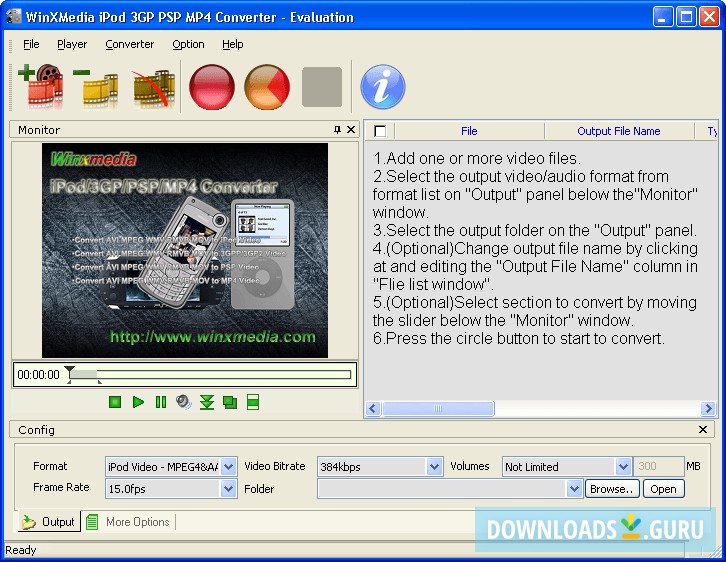Click the Winxmedia preview image in Monitor
The height and width of the screenshot is (562, 726).
(185, 250)
